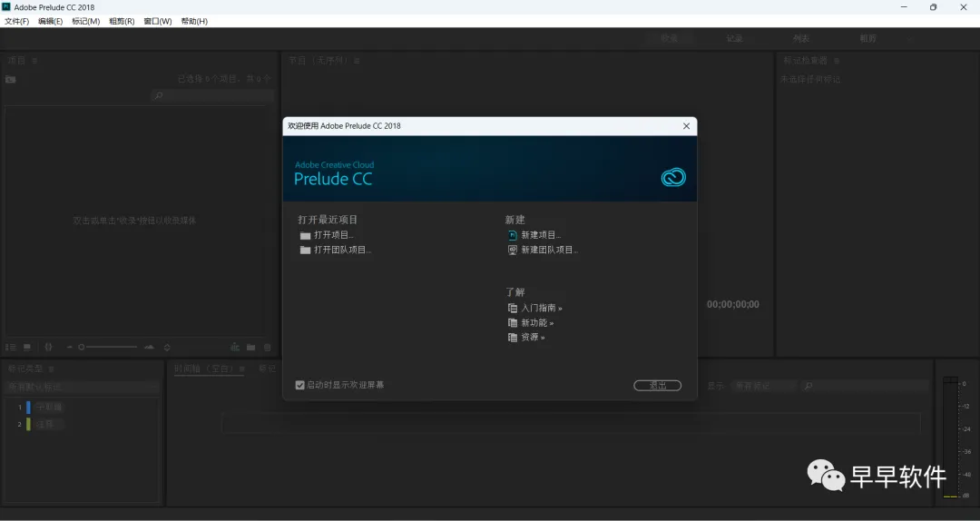Image resolution: width=980 pixels, height=521 pixels.
Task: Click 新建团队项目... to create a team project
Action: click(549, 250)
